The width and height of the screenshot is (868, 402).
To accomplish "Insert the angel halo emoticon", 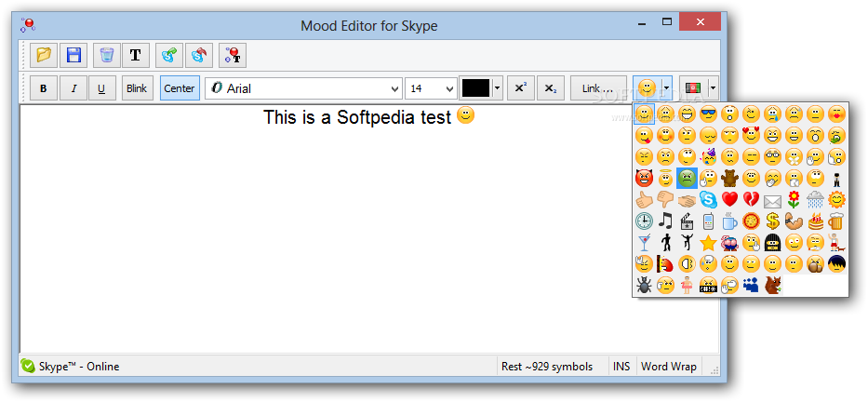I will click(665, 179).
